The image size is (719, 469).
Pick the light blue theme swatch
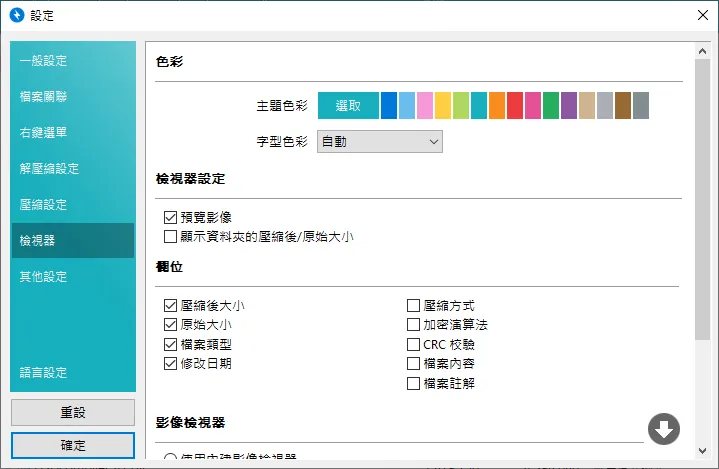(x=407, y=105)
